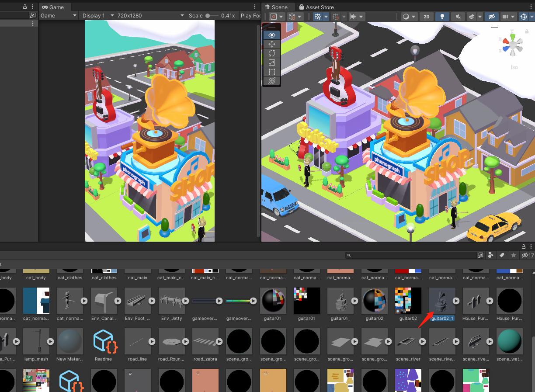Select the Move tool in Scene overlay

271,44
